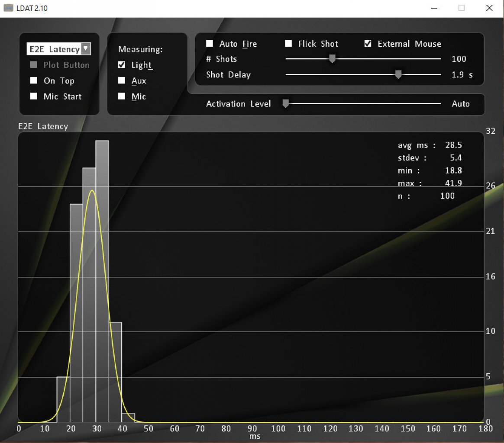The image size is (504, 443).
Task: Click the Shot Delay slider handle
Action: pyautogui.click(x=398, y=74)
